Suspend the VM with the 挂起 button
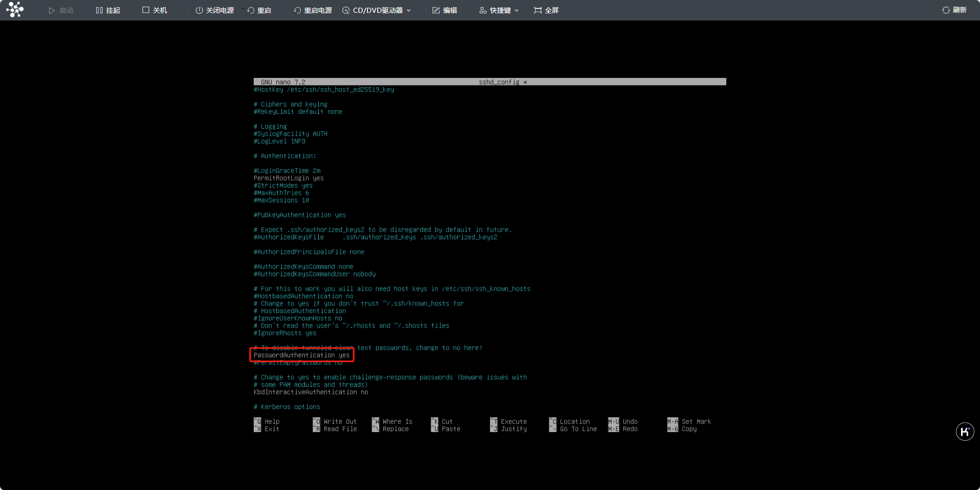 tap(108, 10)
